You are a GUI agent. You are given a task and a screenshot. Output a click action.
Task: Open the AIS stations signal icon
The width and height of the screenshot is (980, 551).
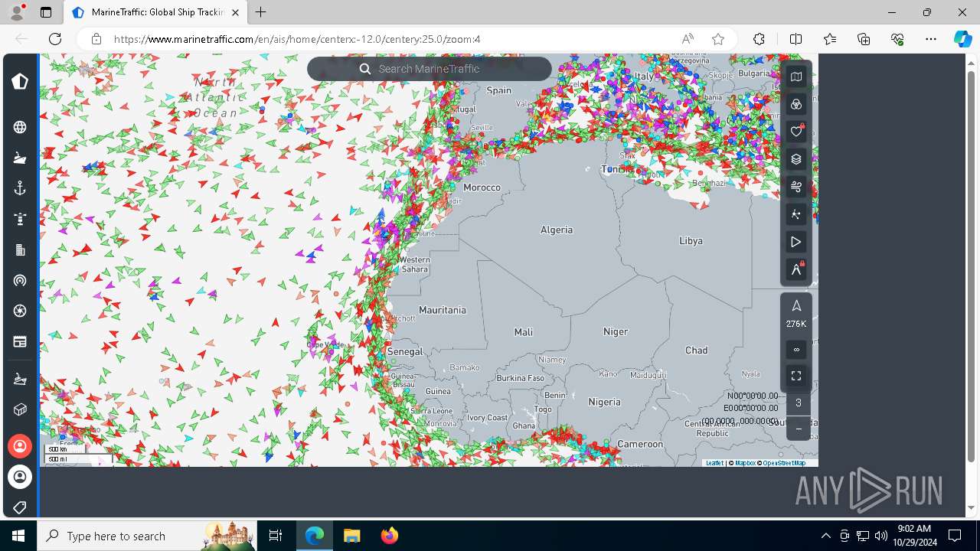[20, 280]
